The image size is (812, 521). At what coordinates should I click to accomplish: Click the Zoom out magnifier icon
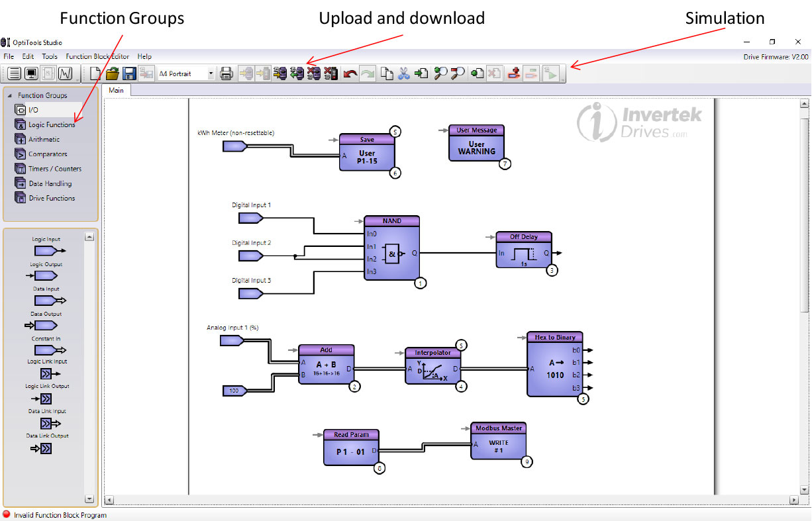click(x=458, y=73)
